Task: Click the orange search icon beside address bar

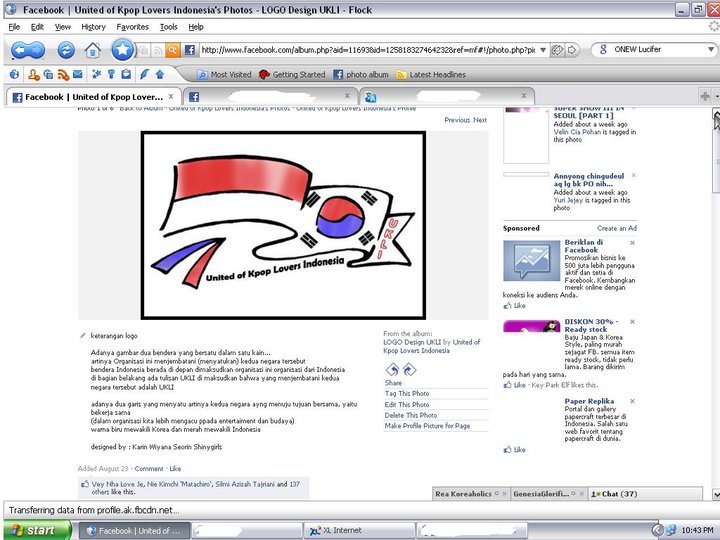Action: pos(173,50)
